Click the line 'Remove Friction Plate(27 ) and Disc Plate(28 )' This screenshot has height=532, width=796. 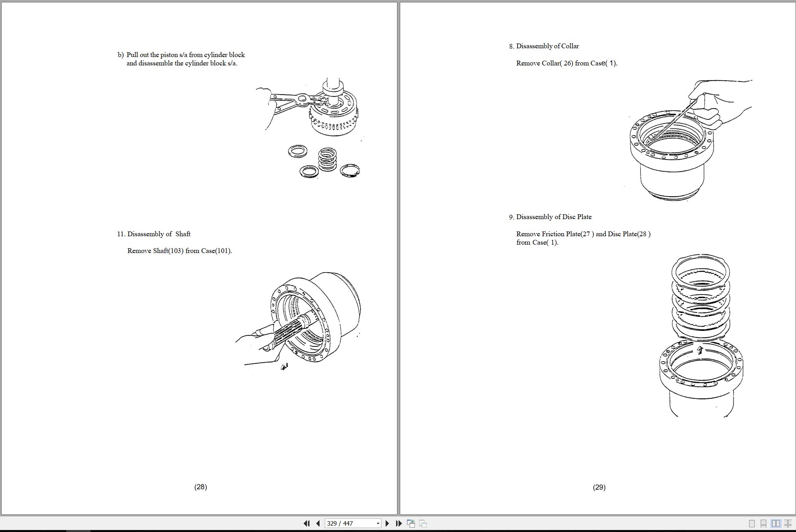coord(583,234)
